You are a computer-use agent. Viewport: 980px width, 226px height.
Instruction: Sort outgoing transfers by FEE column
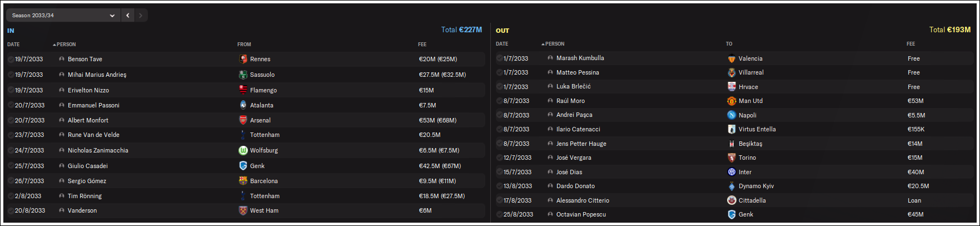tap(911, 44)
